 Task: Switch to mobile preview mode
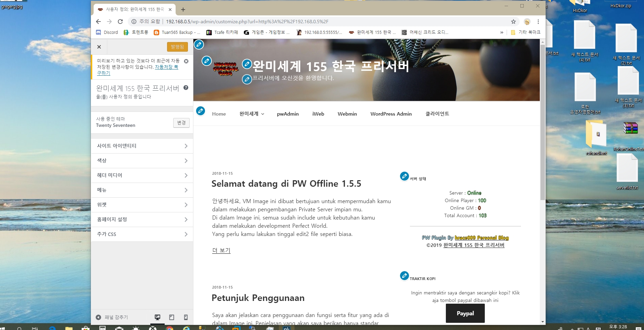186,317
